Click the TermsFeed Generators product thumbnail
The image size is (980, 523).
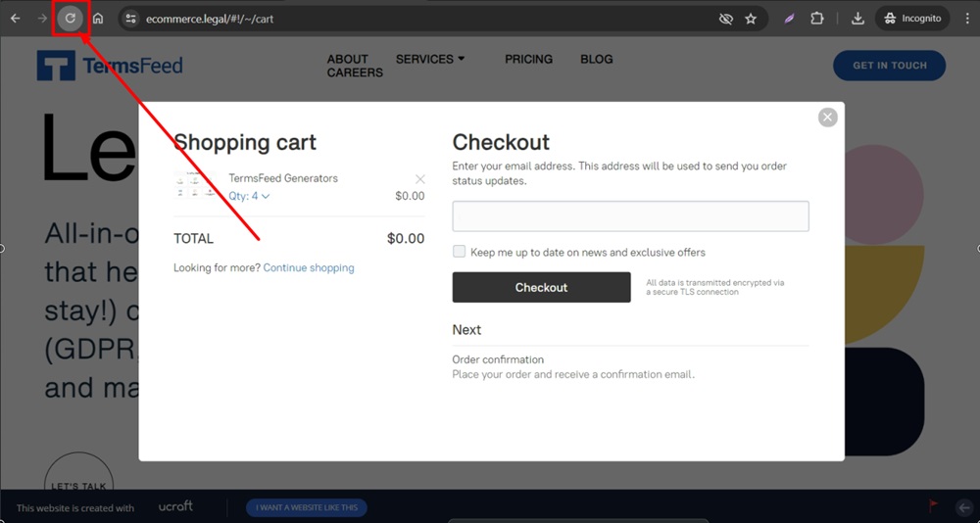pos(196,185)
